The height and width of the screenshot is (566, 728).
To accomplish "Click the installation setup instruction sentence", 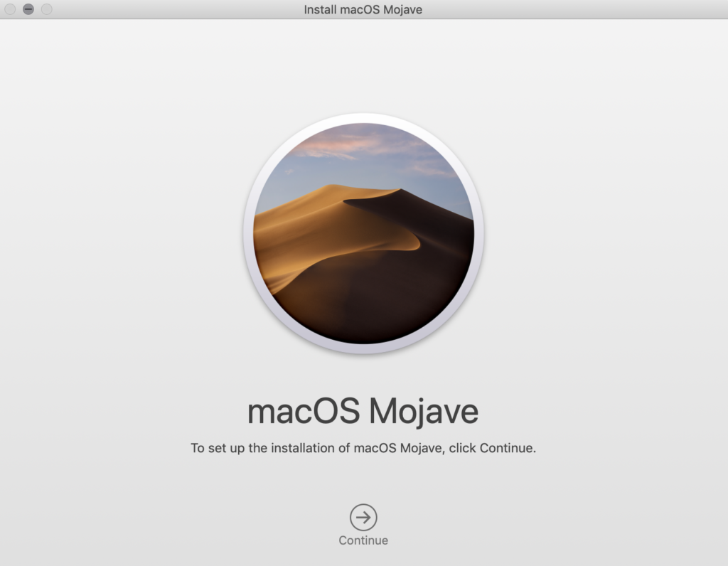I will pos(363,448).
